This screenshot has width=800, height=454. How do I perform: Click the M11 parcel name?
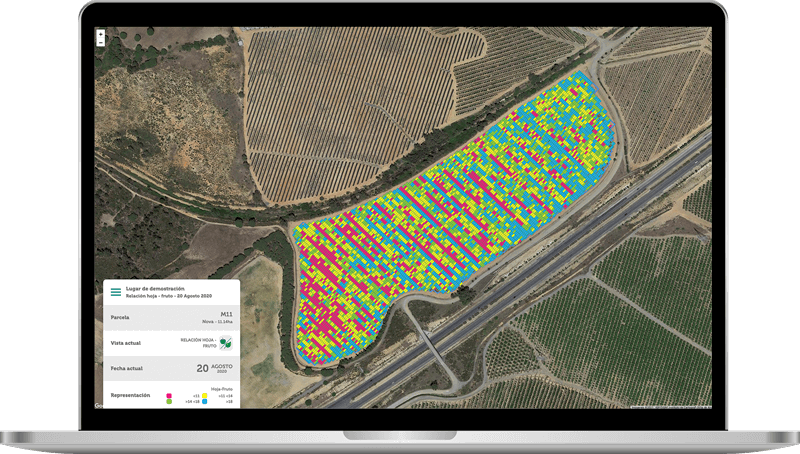[x=226, y=314]
